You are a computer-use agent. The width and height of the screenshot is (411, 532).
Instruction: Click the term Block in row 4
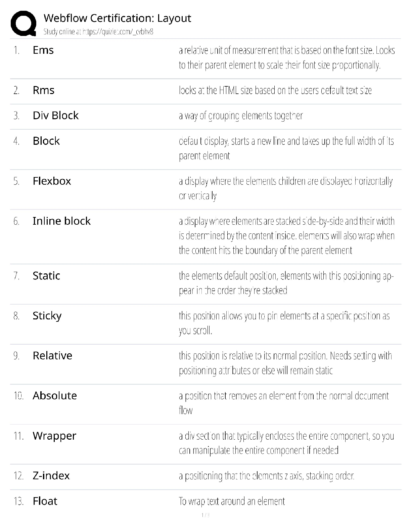tap(46, 141)
